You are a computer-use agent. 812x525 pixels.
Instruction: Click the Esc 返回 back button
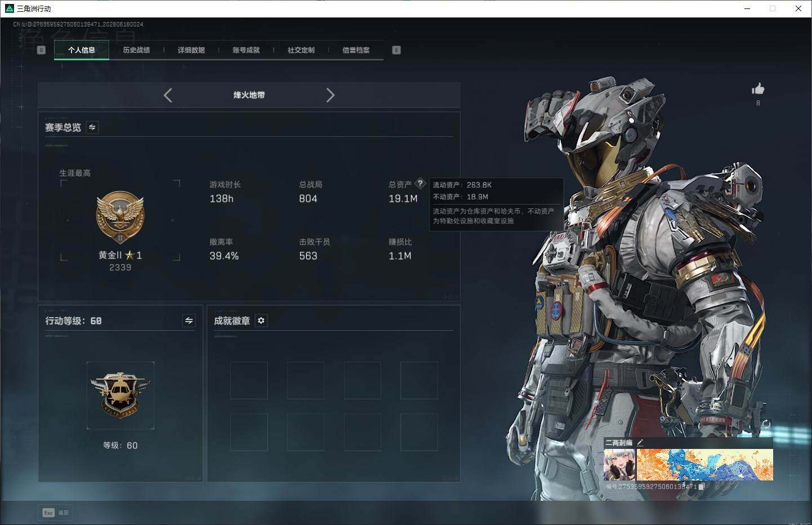click(x=55, y=513)
